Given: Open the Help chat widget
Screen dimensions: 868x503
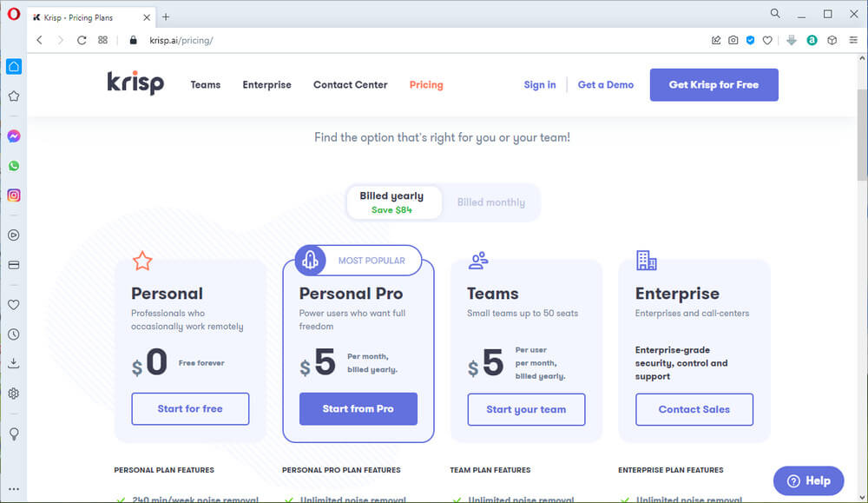Looking at the screenshot, I should tap(809, 480).
